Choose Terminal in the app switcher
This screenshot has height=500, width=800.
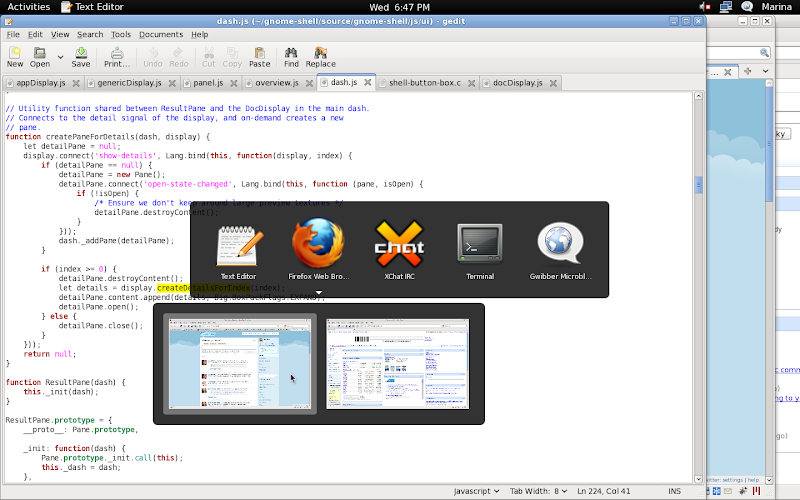click(480, 248)
